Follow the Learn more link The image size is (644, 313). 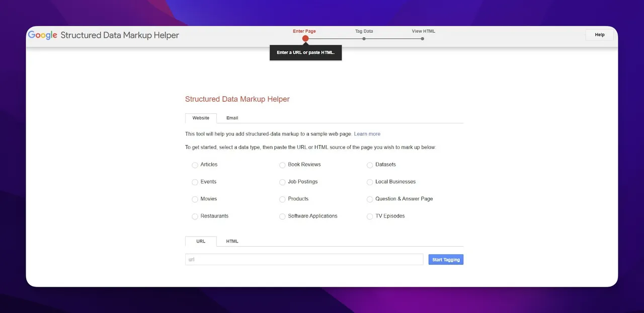[367, 134]
